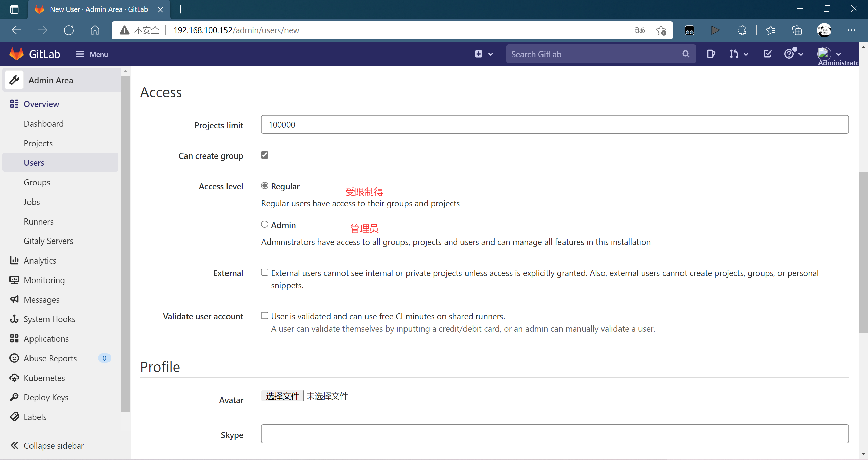Check the Validate user account box
Viewport: 868px width, 460px height.
coord(264,316)
